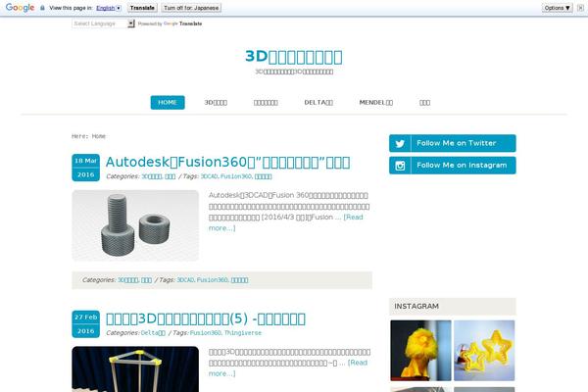Click the Google logo in translate bar
Screen dimensions: 588x392
21,8
